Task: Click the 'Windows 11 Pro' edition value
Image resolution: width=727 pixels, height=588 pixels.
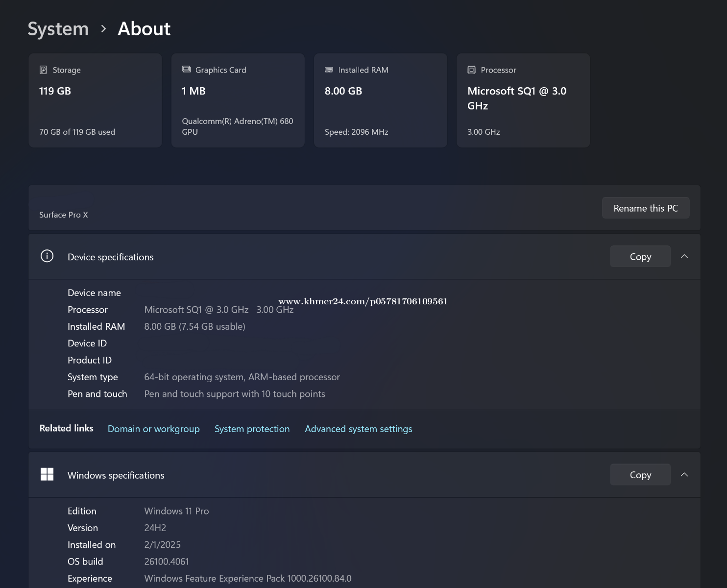Action: pyautogui.click(x=176, y=511)
